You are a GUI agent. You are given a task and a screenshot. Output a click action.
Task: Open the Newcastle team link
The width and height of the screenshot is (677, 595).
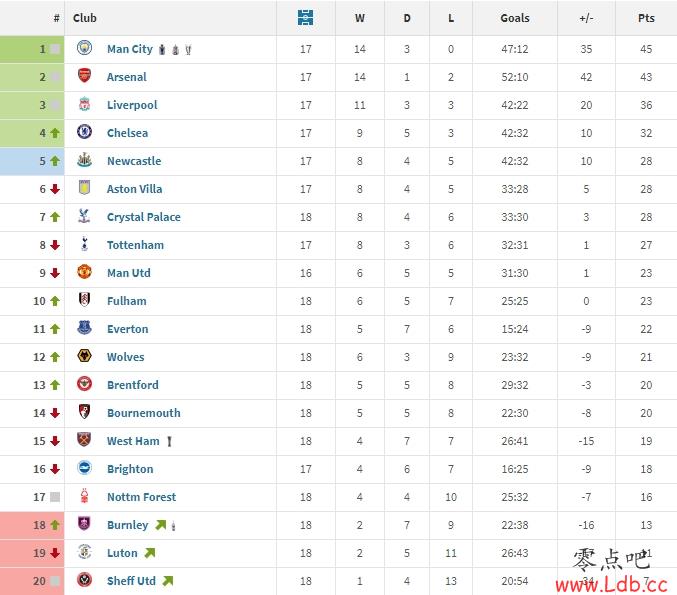(x=134, y=161)
